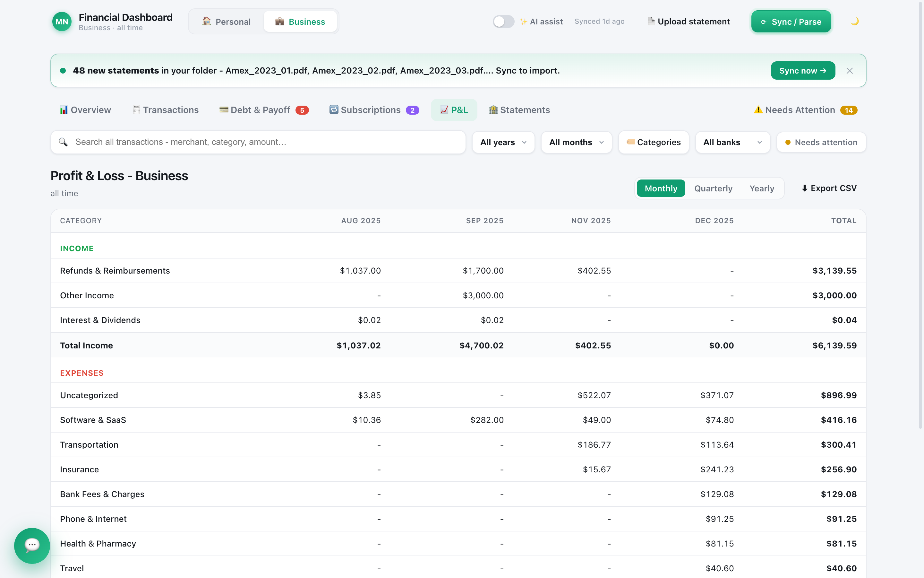Screen dimensions: 924x578
Task: Click the Transactions receipt icon
Action: pyautogui.click(x=136, y=110)
